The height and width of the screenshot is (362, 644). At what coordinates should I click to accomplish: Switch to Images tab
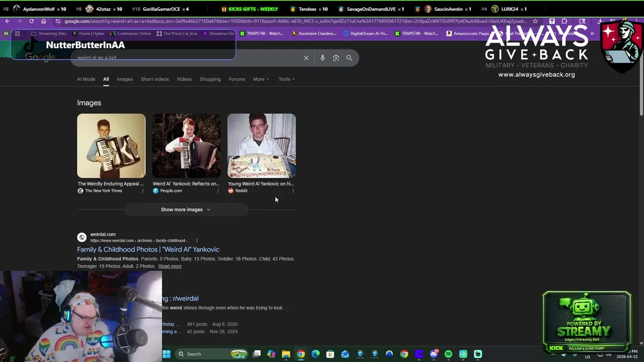(x=125, y=79)
